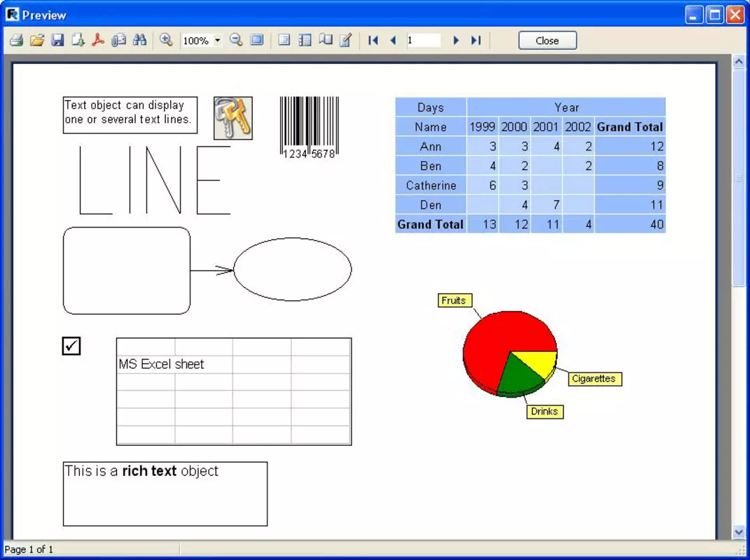The height and width of the screenshot is (560, 750).
Task: Maximize the Preview window
Action: coord(714,15)
